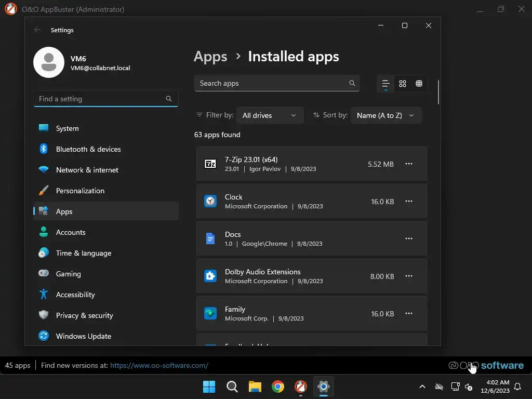Click the 45 apps status text
Screen dimensions: 532x399
[18, 365]
